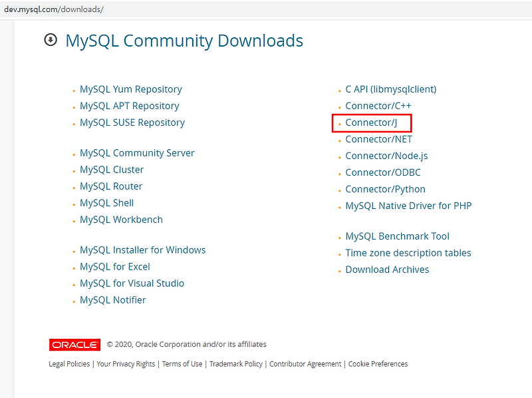Click MySQL Installer for Windows
This screenshot has height=398, width=532.
point(142,250)
